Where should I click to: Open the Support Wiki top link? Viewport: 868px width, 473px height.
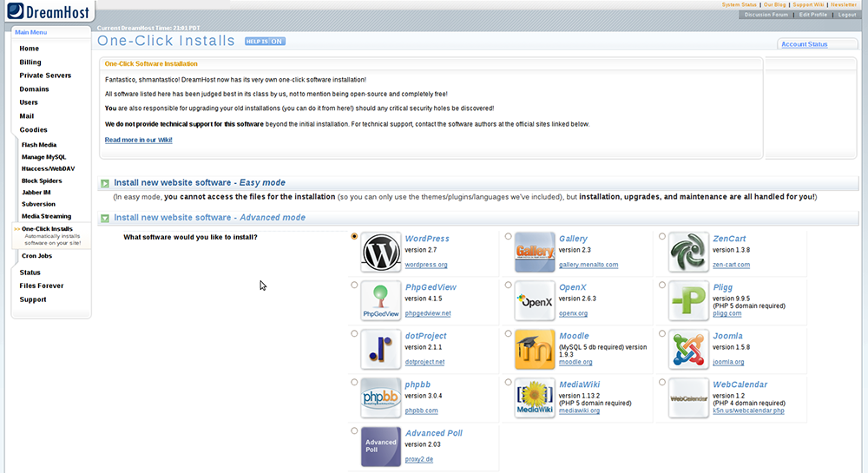tap(808, 4)
